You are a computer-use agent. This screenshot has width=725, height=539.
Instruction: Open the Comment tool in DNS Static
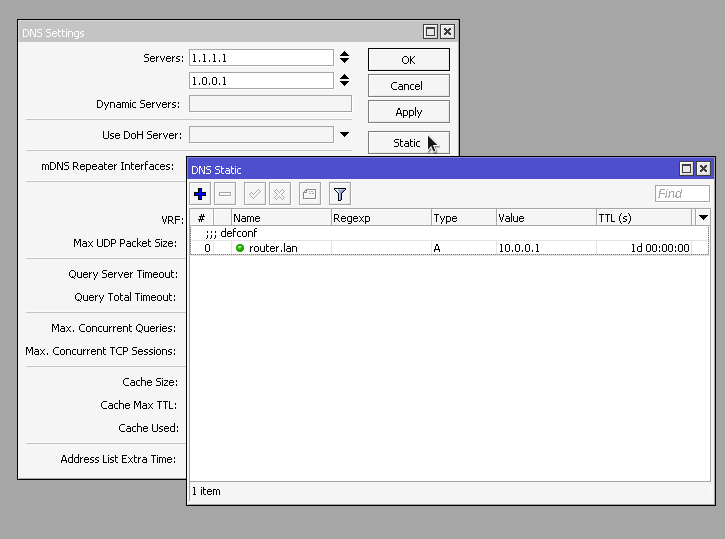pos(309,194)
